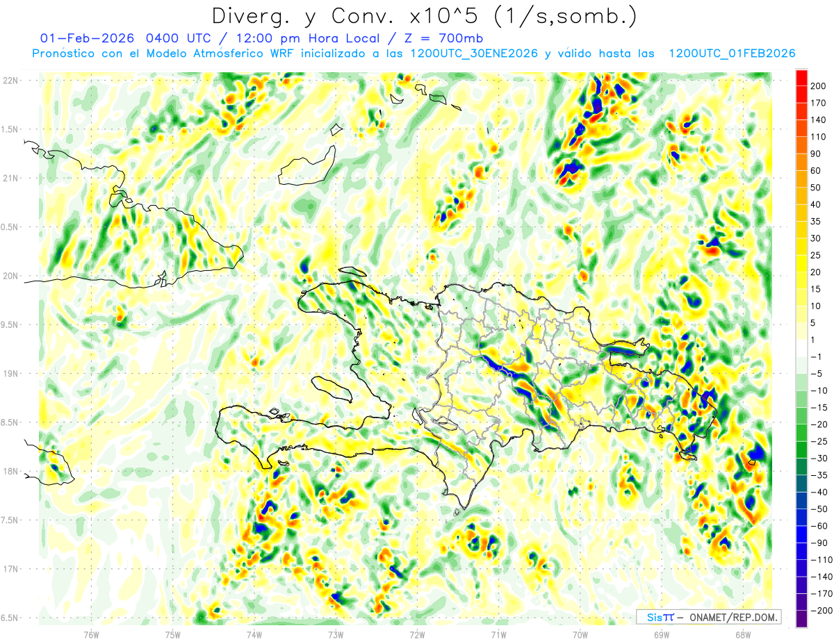
Task: Click the '6.5N' latitude label
Action: click(10, 618)
